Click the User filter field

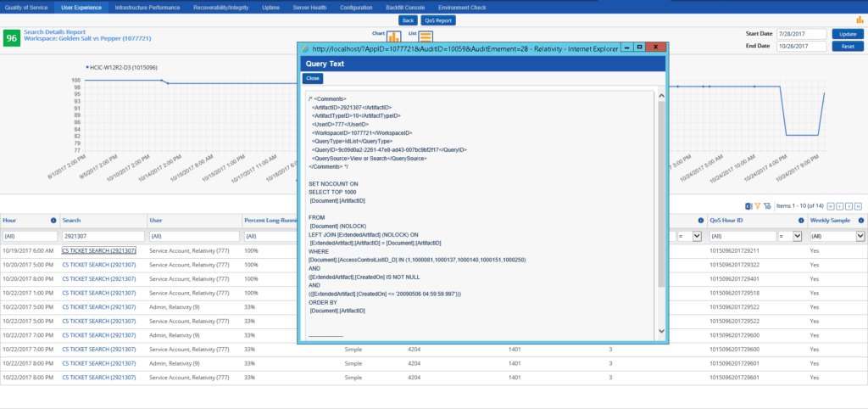[x=194, y=236]
